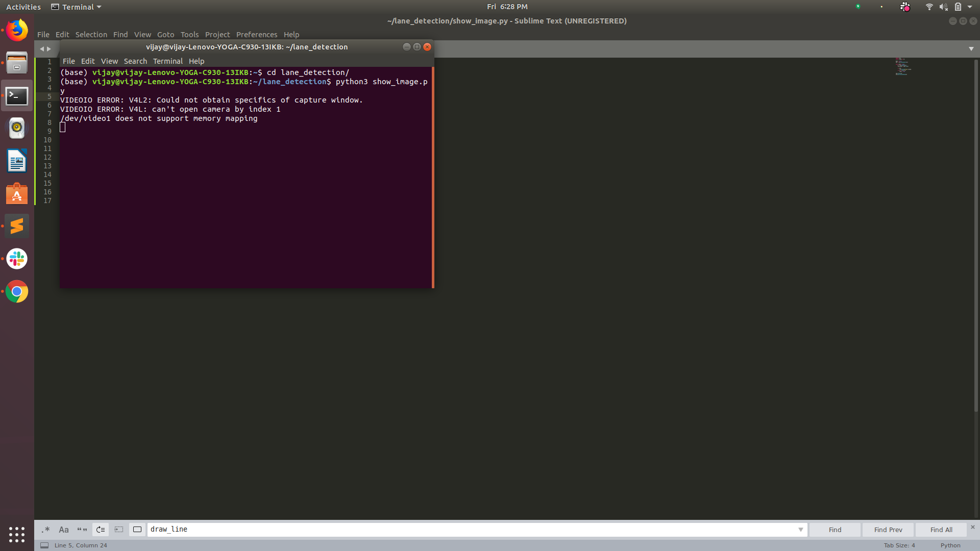Click the Find All button
This screenshot has height=551, width=980.
tap(941, 530)
